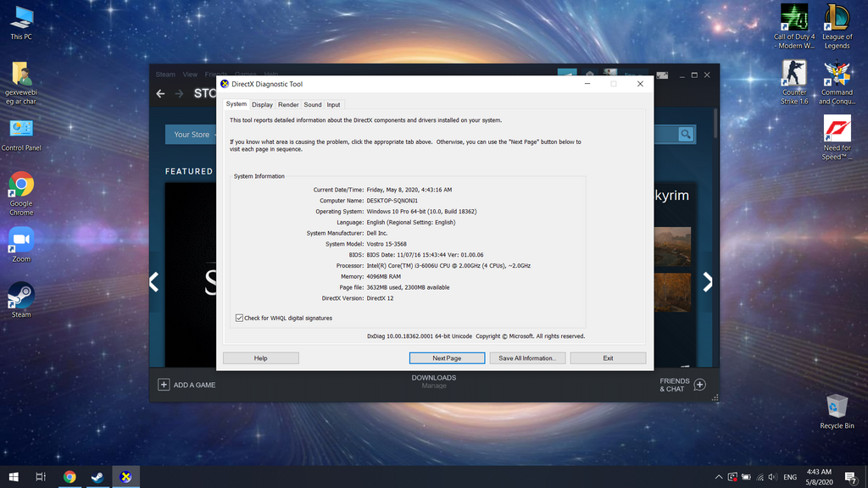The image size is (868, 488).
Task: Open the View menu in Steam window
Action: point(190,75)
